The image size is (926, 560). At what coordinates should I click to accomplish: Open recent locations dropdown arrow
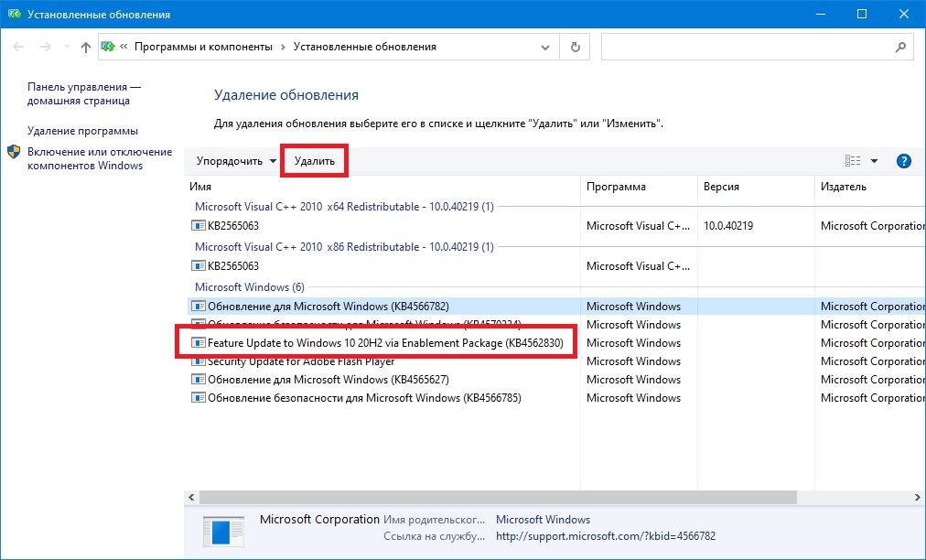pos(67,47)
